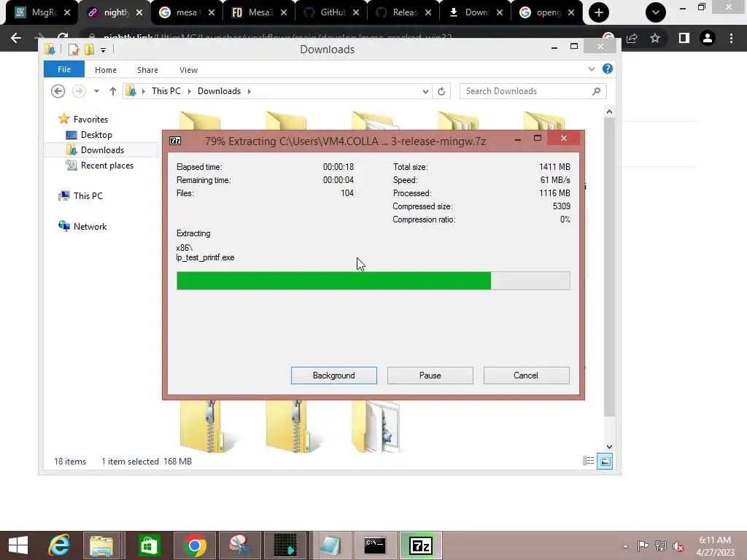Screen dimensions: 747x560
Task: Open Chrome tab search dropdown
Action: (x=656, y=12)
